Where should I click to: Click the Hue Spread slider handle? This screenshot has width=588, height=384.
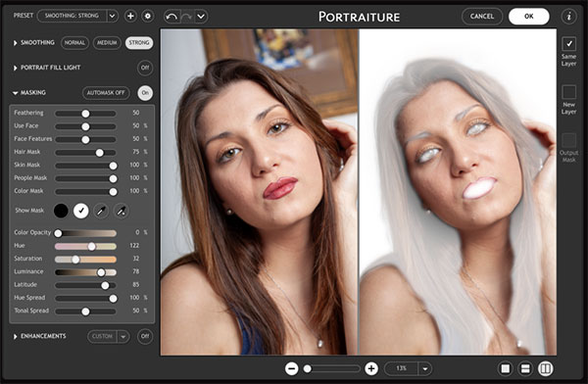pos(113,299)
